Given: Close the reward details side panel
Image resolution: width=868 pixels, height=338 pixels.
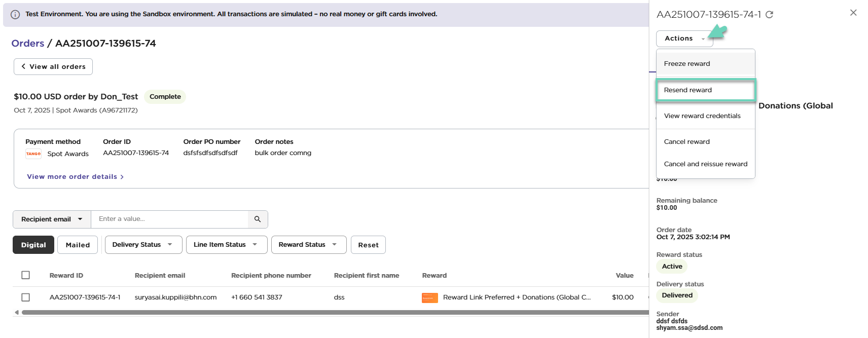Looking at the screenshot, I should coord(853,13).
